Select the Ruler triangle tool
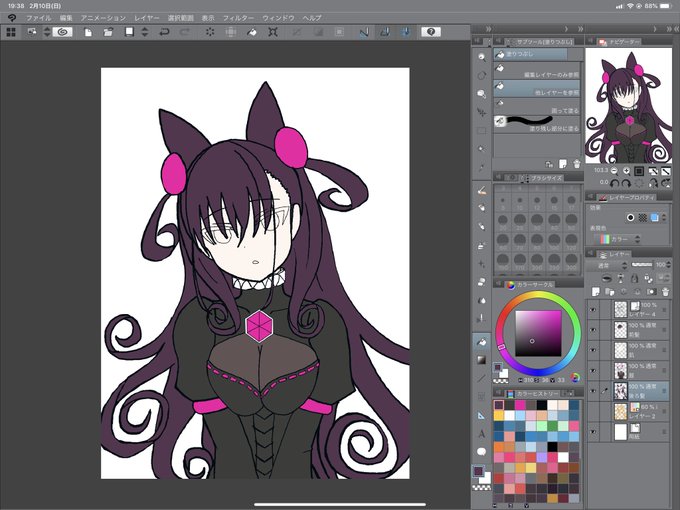The image size is (680, 510). [x=481, y=415]
